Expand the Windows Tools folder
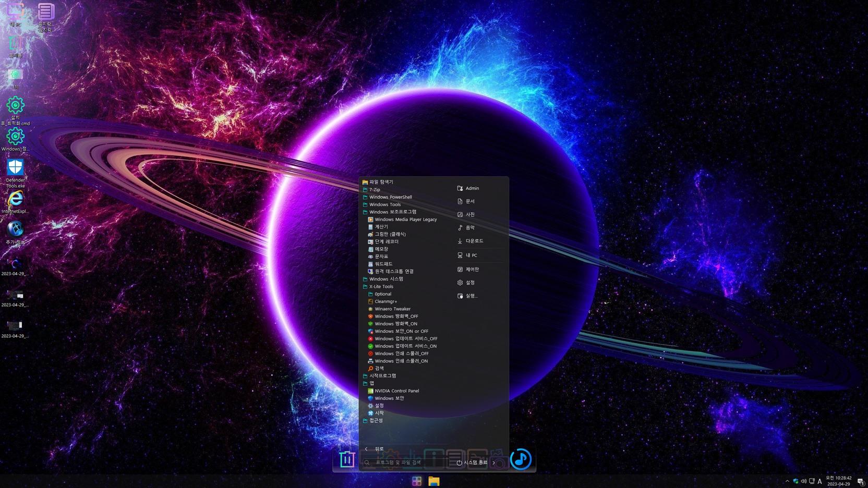This screenshot has width=868, height=488. point(381,204)
